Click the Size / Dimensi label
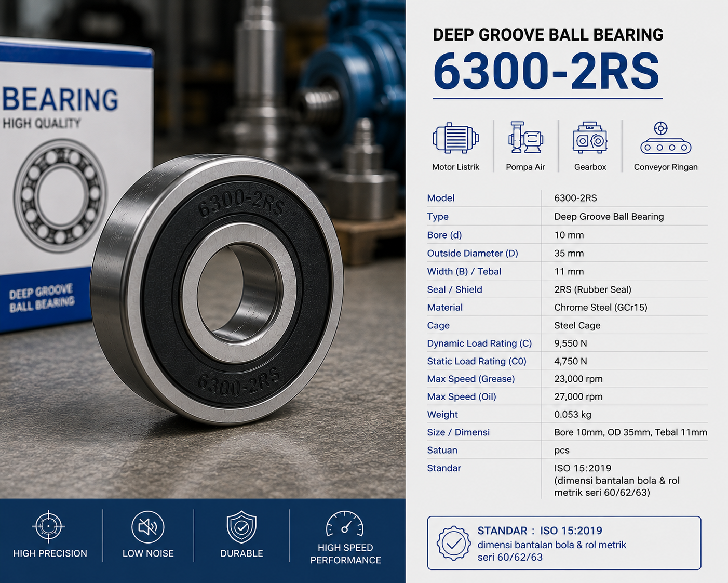The image size is (728, 583). click(x=458, y=432)
